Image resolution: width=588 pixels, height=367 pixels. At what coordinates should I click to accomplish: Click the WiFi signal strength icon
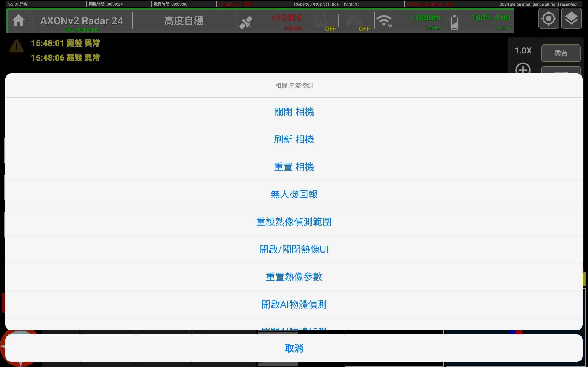(384, 21)
